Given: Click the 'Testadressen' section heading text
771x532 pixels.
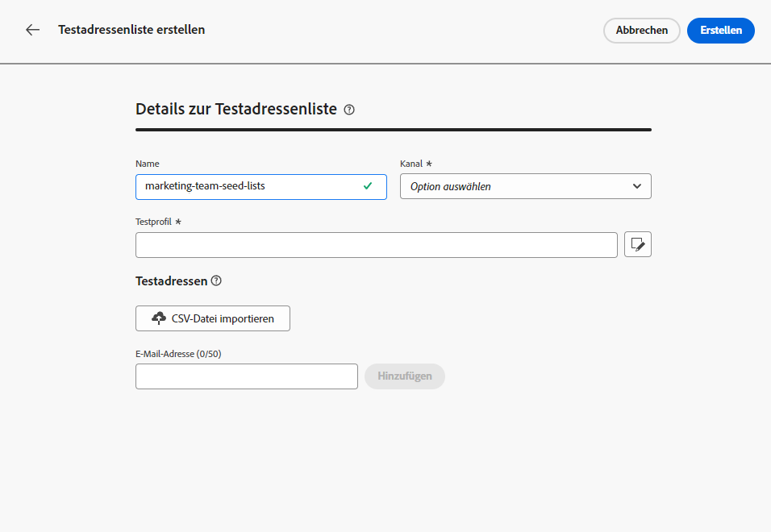Looking at the screenshot, I should click(171, 281).
